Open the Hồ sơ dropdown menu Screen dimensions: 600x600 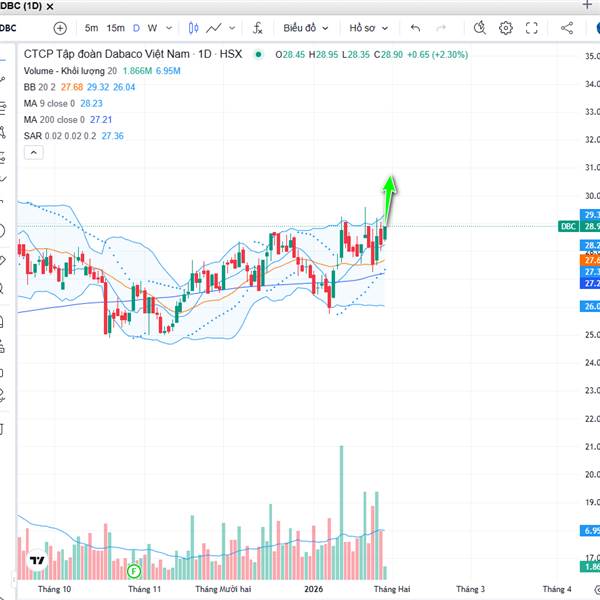368,28
